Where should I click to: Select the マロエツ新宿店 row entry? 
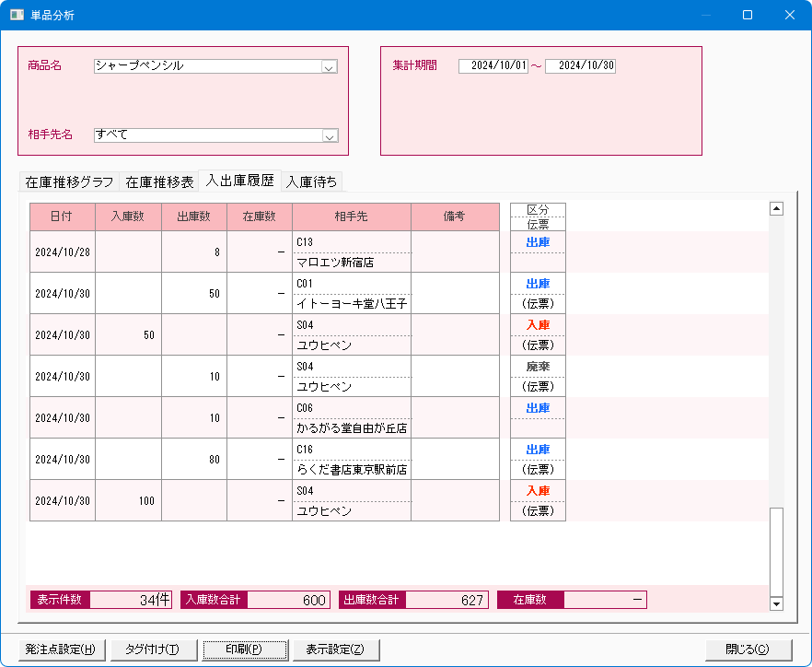point(350,262)
